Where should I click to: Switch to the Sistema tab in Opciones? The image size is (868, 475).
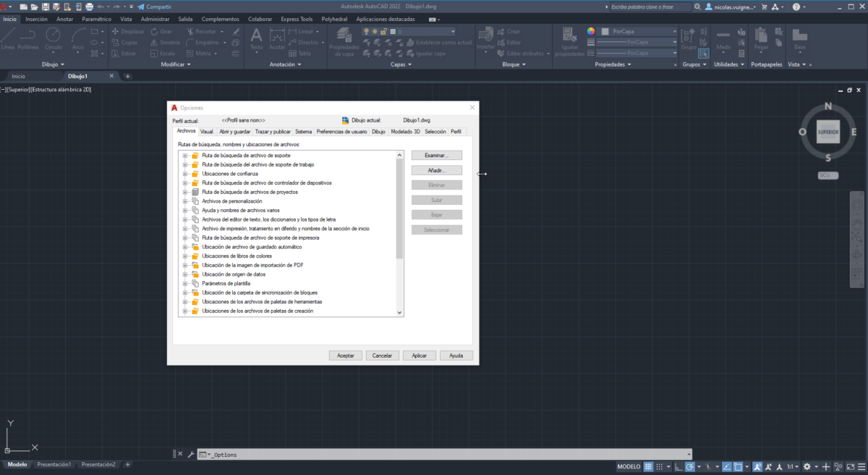pos(303,132)
